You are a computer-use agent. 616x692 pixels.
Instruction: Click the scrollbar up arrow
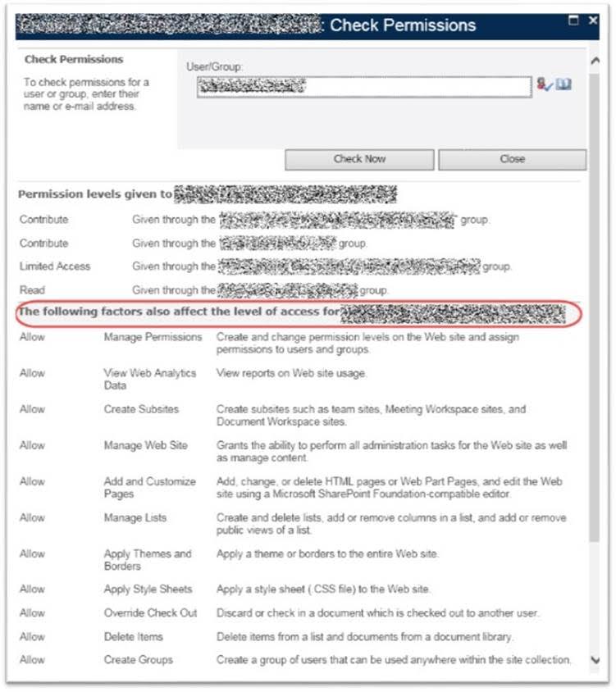tap(594, 61)
